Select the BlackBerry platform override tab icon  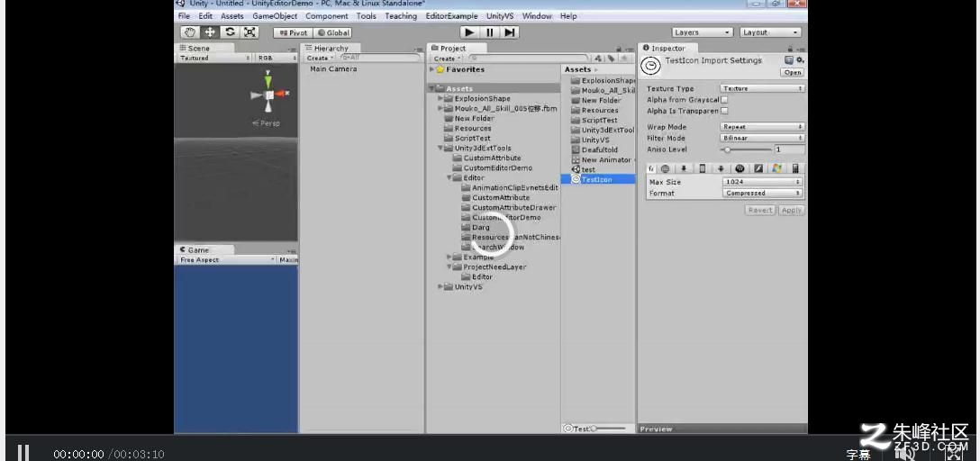tap(740, 168)
